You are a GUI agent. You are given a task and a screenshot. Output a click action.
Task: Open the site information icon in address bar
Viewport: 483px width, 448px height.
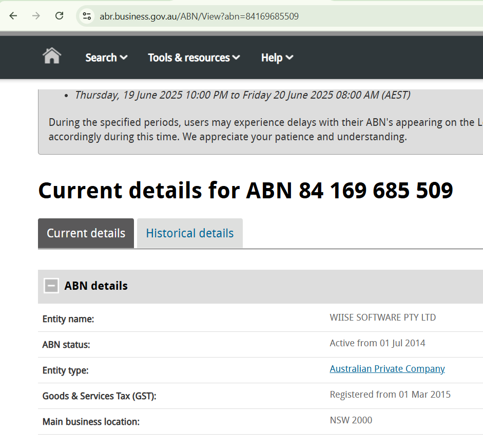(86, 16)
